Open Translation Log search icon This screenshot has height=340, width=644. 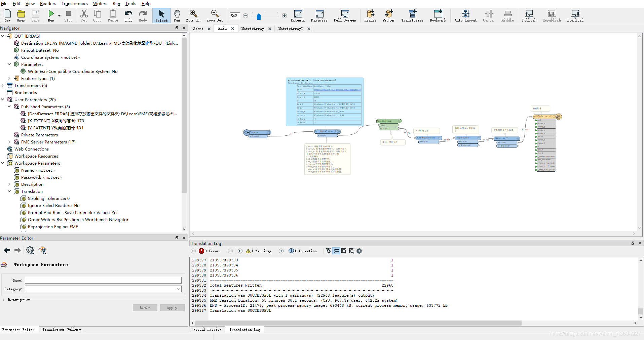(344, 251)
